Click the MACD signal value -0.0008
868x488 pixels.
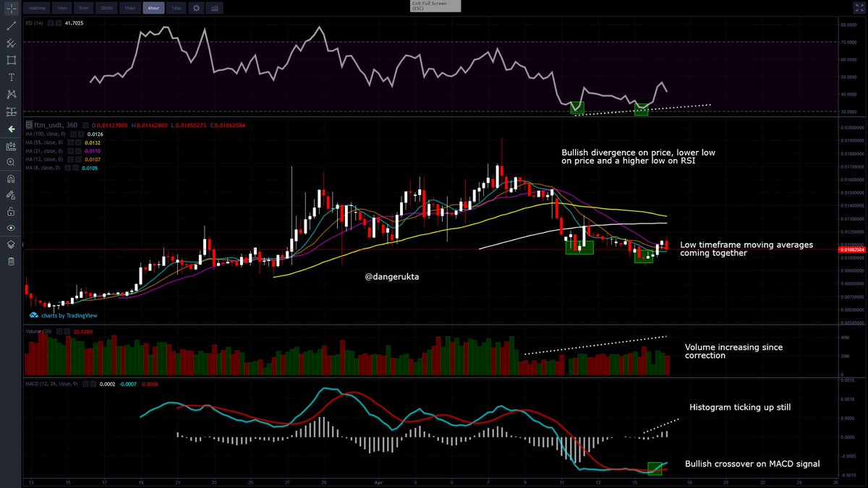click(149, 384)
